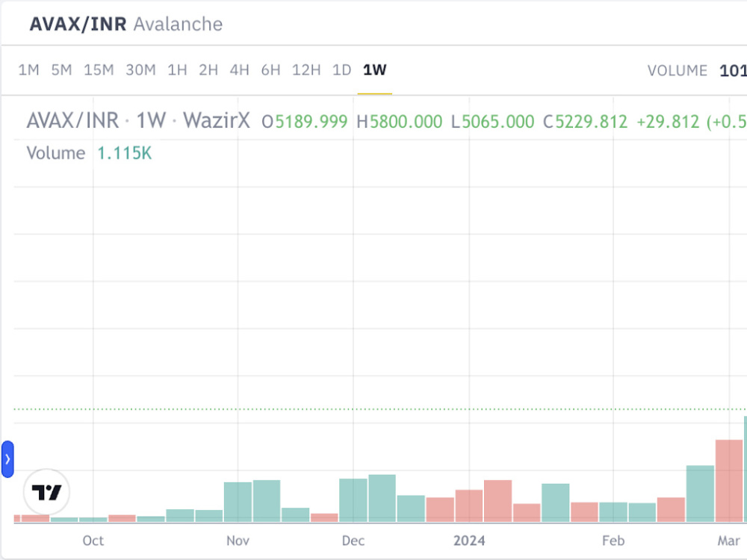Set chart interval to 6H
Screen dimensions: 747x560
pyautogui.click(x=270, y=70)
